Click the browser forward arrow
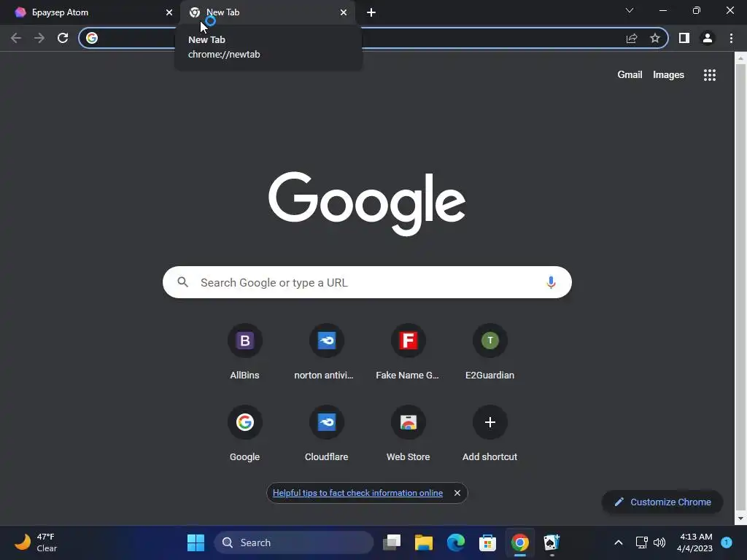 tap(39, 38)
